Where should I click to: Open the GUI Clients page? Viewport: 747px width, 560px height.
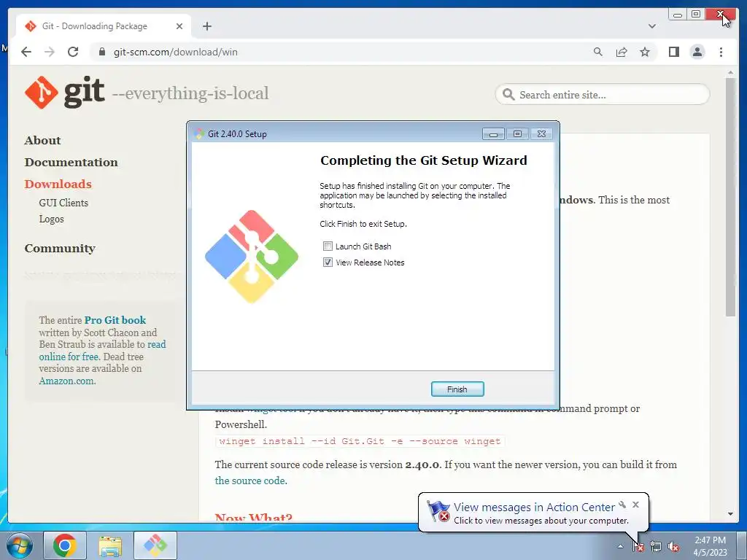63,203
